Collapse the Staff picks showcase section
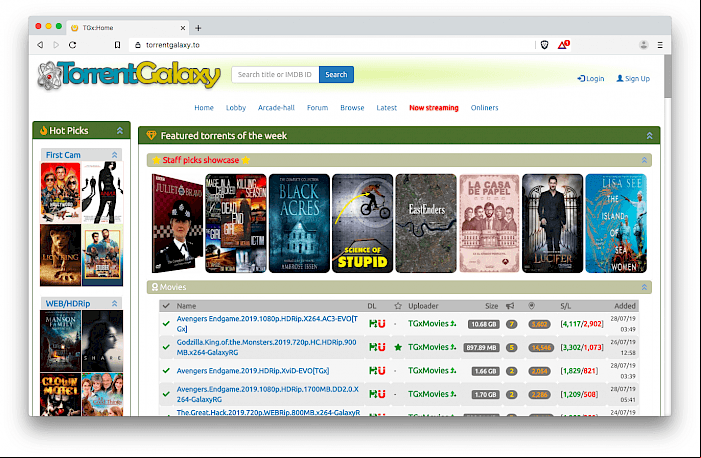The image size is (701, 458). coord(644,160)
